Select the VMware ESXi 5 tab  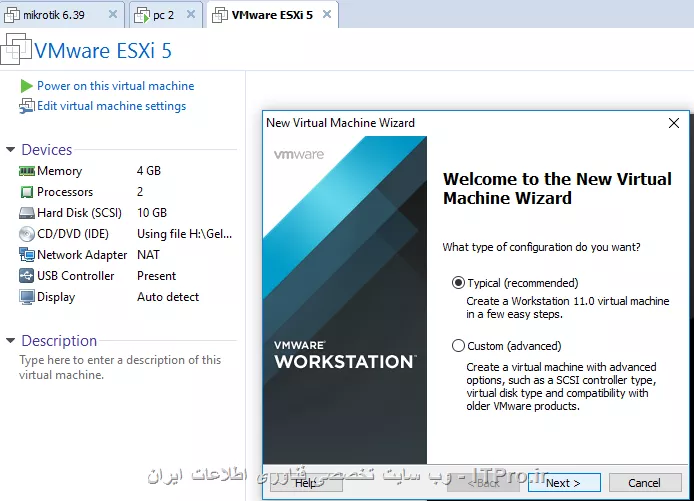[273, 15]
